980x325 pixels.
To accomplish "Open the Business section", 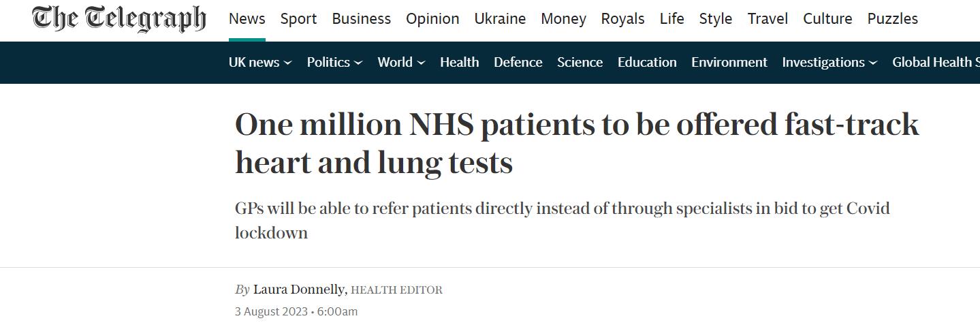I will pyautogui.click(x=361, y=19).
